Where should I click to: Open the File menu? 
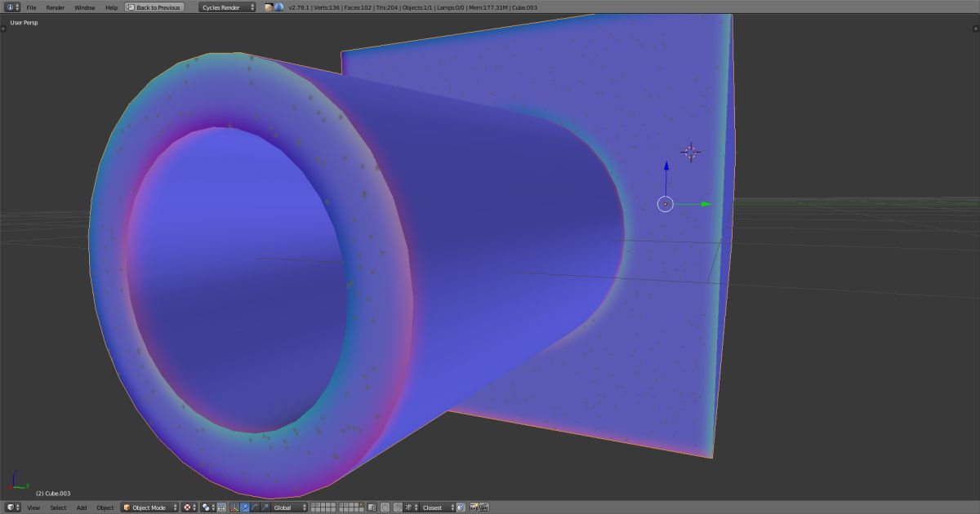coord(31,7)
